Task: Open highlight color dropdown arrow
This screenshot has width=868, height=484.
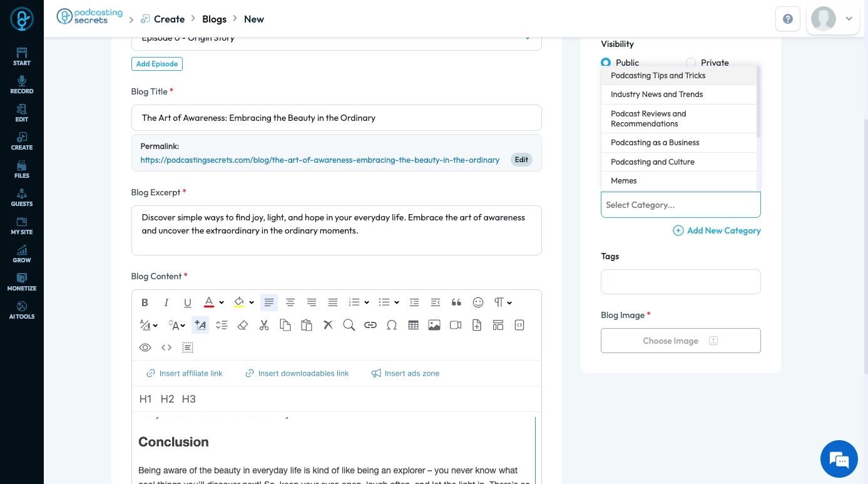Action: [x=252, y=303]
